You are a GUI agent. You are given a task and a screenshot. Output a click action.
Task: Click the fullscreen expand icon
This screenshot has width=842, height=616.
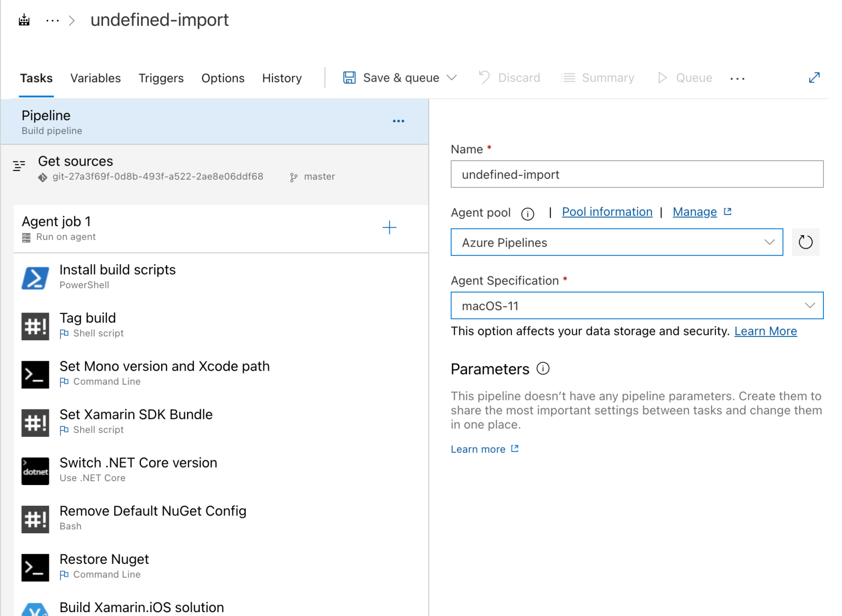[x=815, y=77]
